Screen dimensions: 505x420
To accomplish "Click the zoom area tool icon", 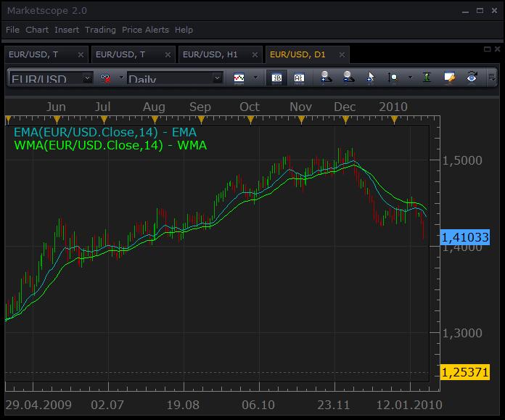I will click(x=393, y=78).
